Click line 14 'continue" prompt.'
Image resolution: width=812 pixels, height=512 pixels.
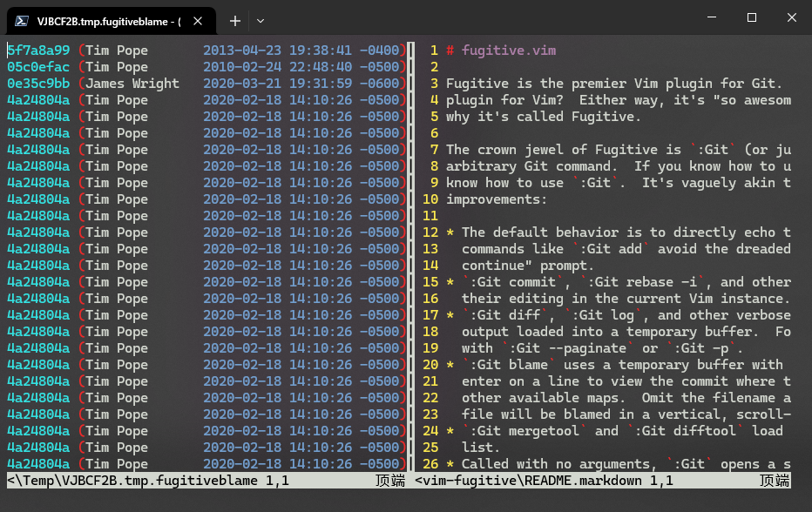click(527, 266)
